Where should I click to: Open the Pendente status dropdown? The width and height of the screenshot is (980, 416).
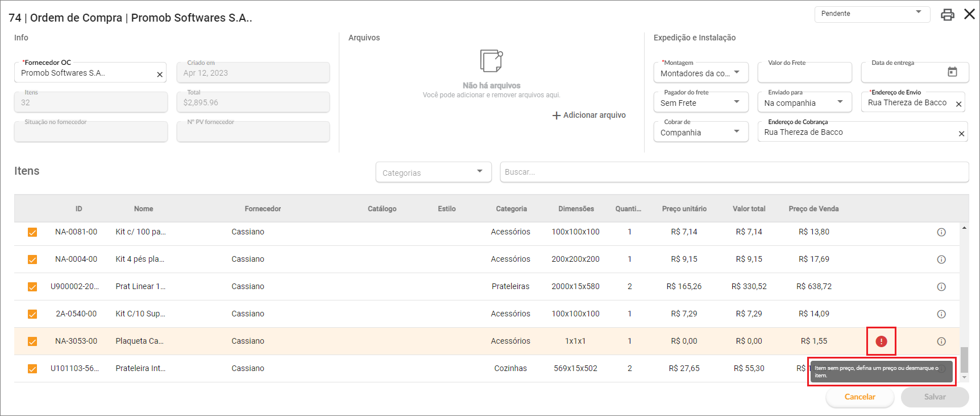(x=872, y=14)
